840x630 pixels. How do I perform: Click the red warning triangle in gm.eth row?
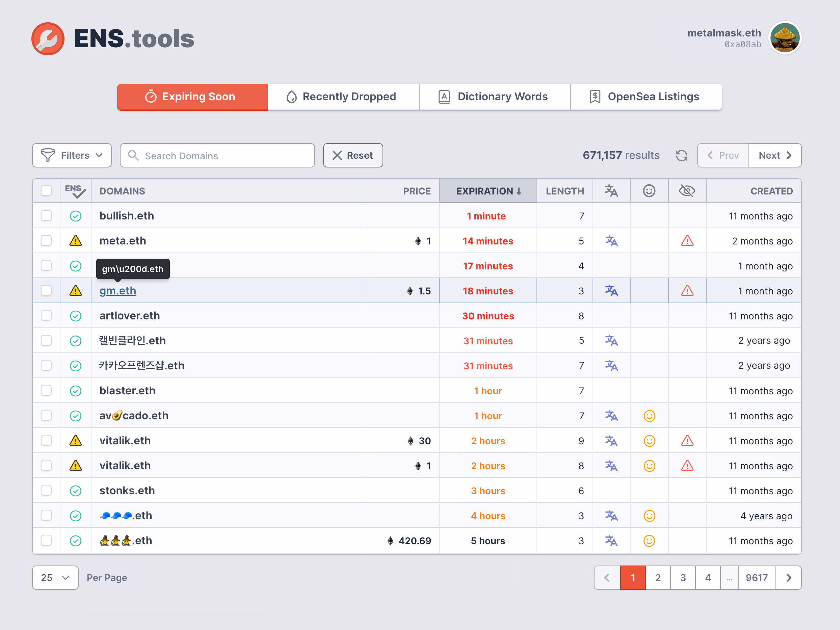(687, 291)
